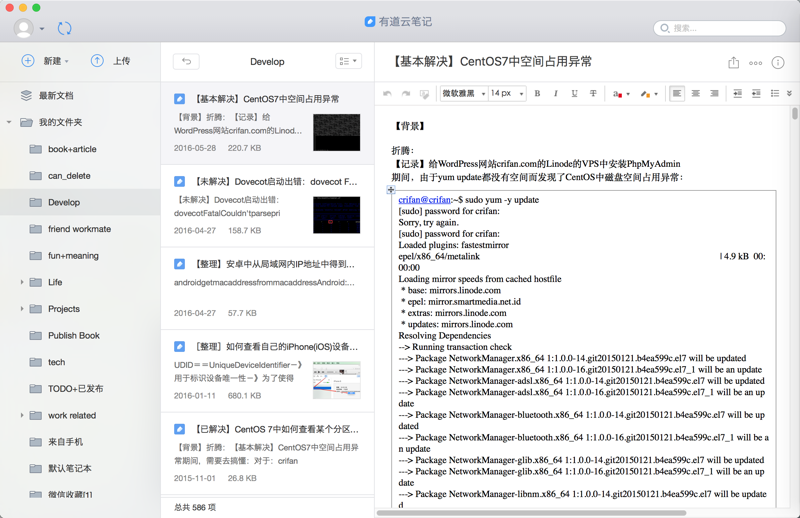Show note info with the info icon
This screenshot has height=518, width=800.
pos(778,63)
